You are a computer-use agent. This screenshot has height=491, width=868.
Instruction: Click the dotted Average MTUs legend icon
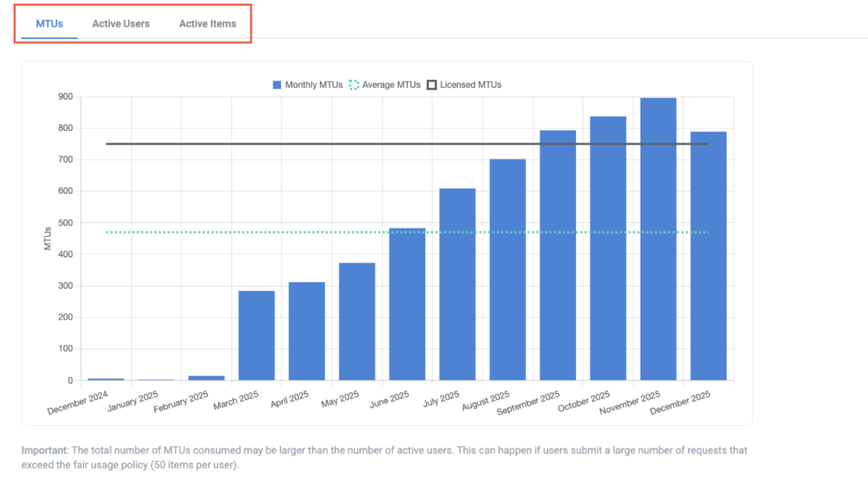[354, 84]
